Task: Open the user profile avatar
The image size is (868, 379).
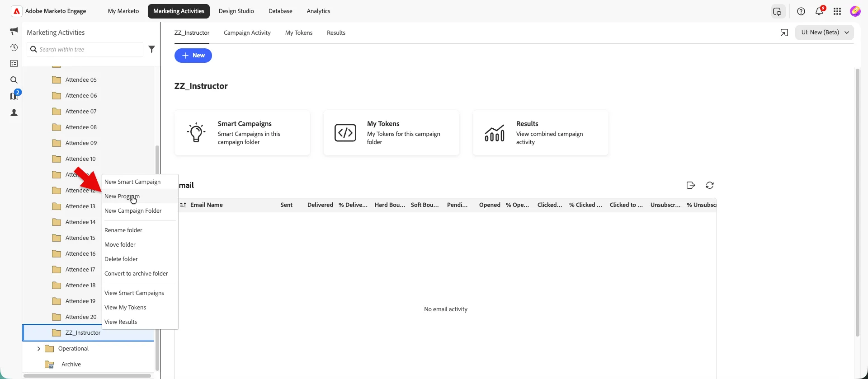Action: point(855,11)
